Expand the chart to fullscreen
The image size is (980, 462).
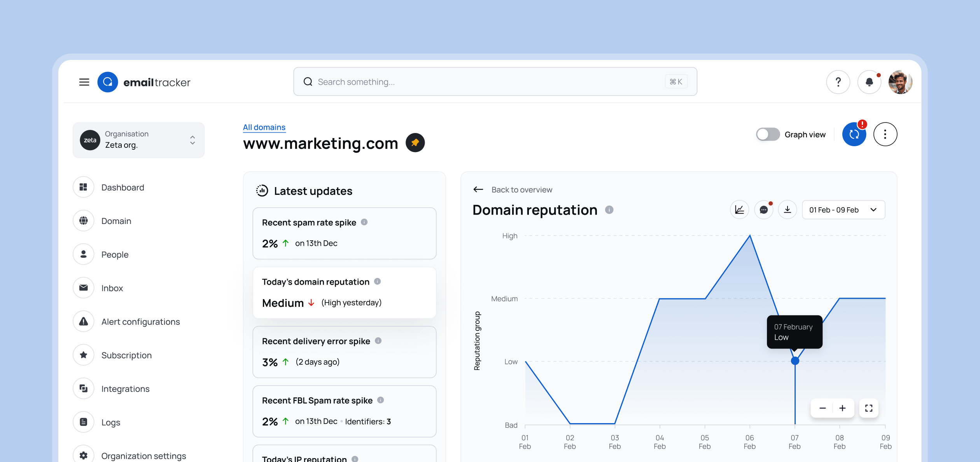868,408
